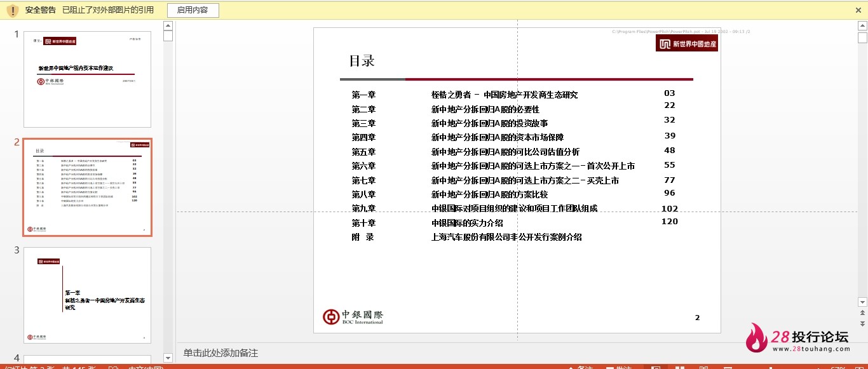
Task: Click page number 77
Action: pos(670,180)
